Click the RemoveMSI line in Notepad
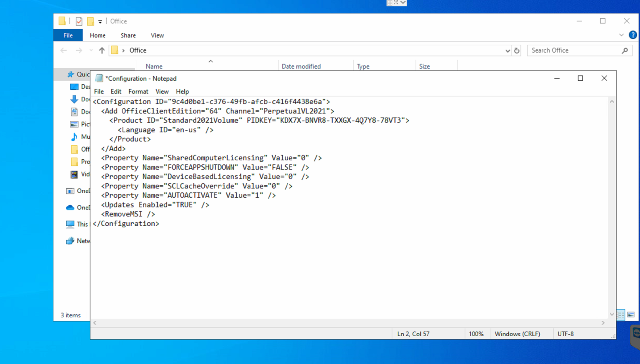 pos(128,214)
